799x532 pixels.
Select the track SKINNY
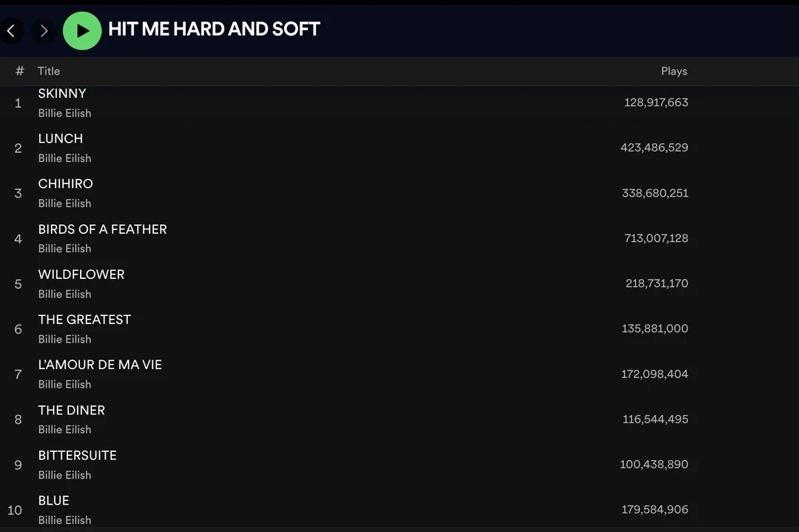coord(62,93)
